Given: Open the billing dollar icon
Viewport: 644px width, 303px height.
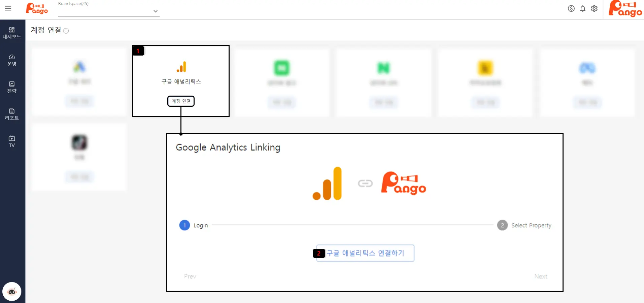Looking at the screenshot, I should click(571, 8).
